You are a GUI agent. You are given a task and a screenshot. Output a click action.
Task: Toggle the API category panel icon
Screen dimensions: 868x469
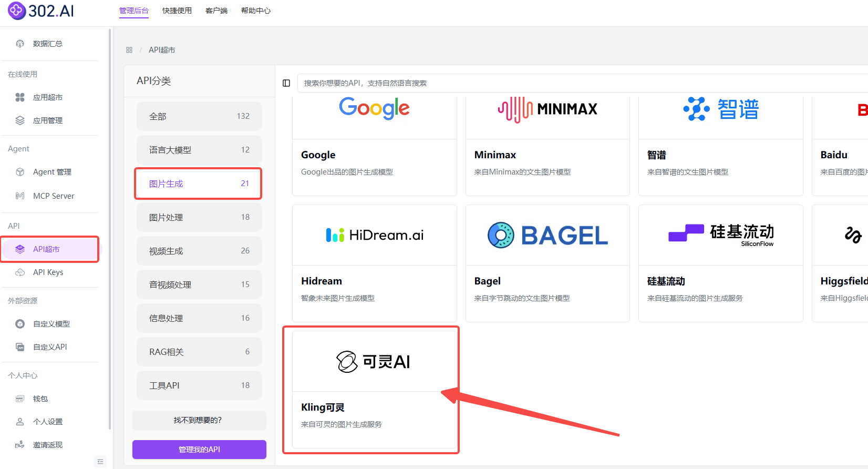point(286,83)
